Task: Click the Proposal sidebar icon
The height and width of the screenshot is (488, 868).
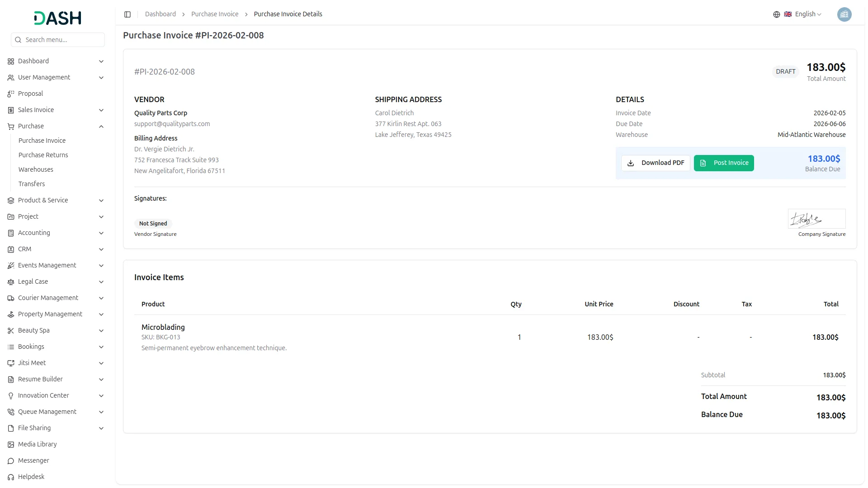Action: tap(11, 94)
